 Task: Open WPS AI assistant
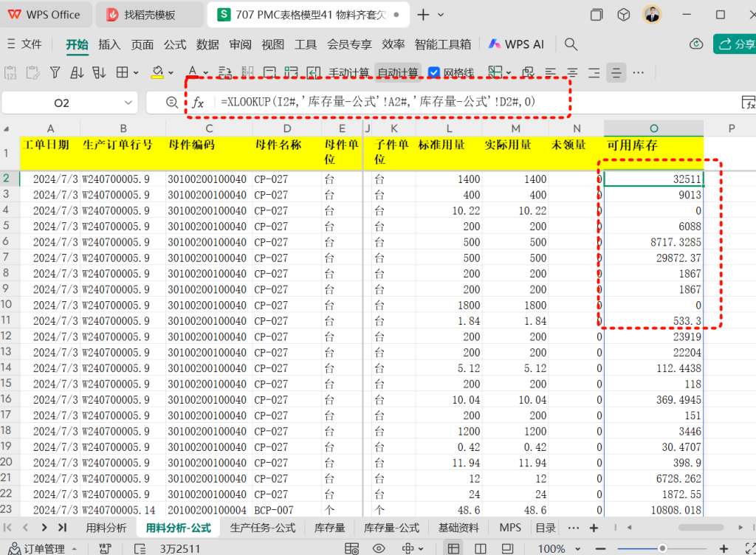516,44
